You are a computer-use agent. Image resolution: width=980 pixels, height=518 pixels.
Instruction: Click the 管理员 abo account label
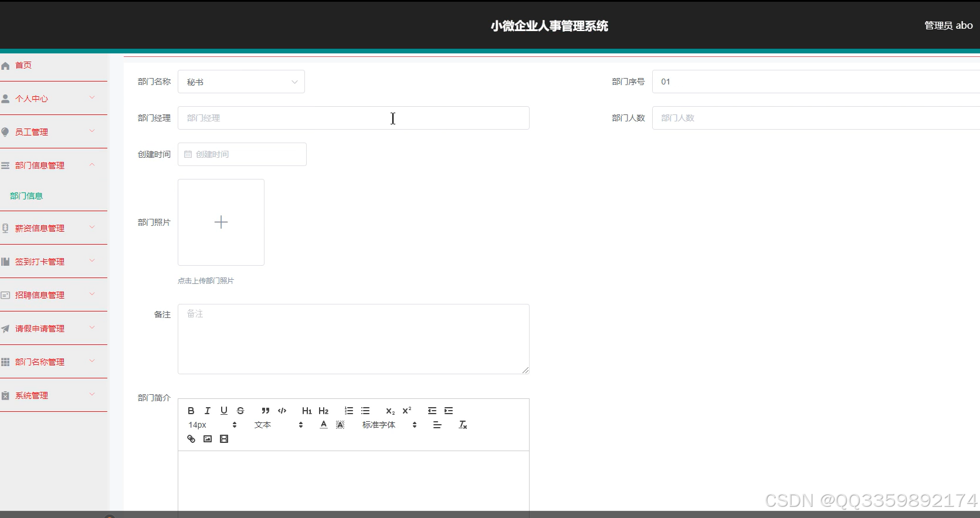tap(948, 25)
